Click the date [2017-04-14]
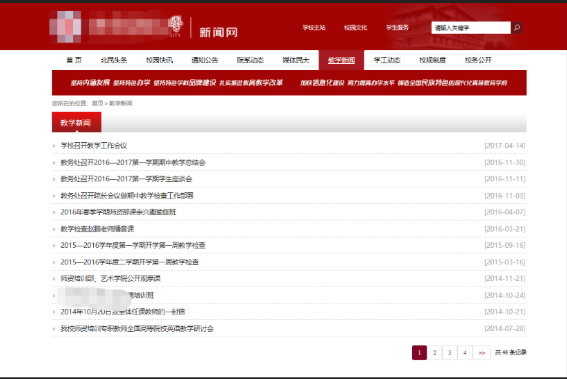567x379 pixels. pos(505,145)
